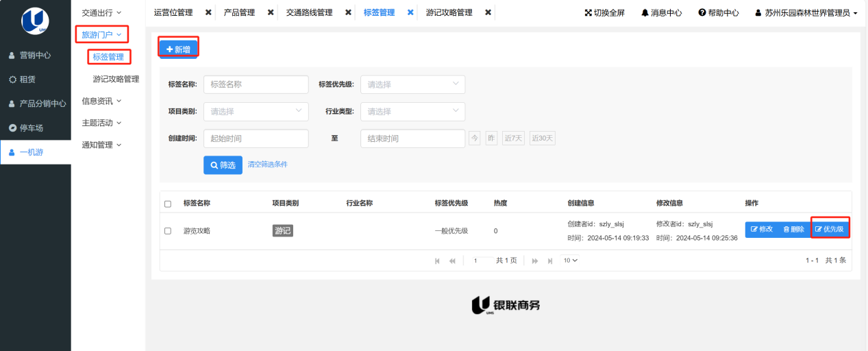Open the 消息中心 bell notifications
The width and height of the screenshot is (868, 351).
645,13
